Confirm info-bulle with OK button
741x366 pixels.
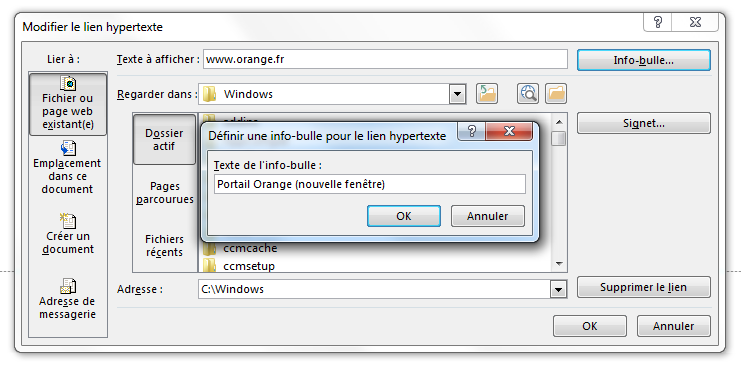(404, 216)
